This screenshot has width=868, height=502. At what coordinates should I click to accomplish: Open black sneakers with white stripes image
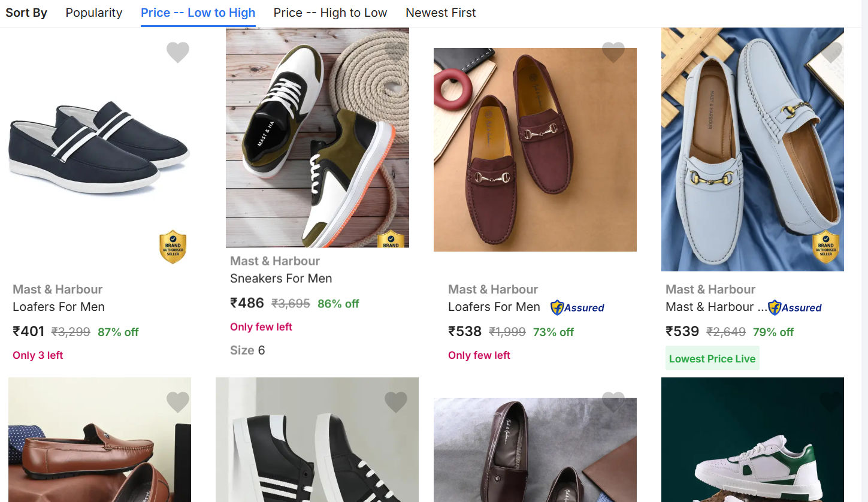(317, 440)
